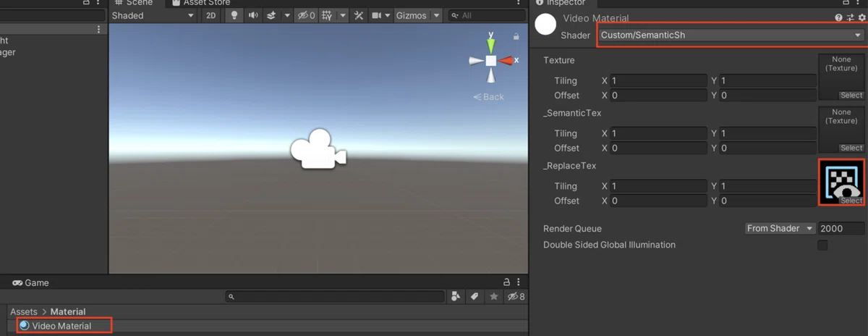Click Texture Tiling Y field

pos(767,80)
